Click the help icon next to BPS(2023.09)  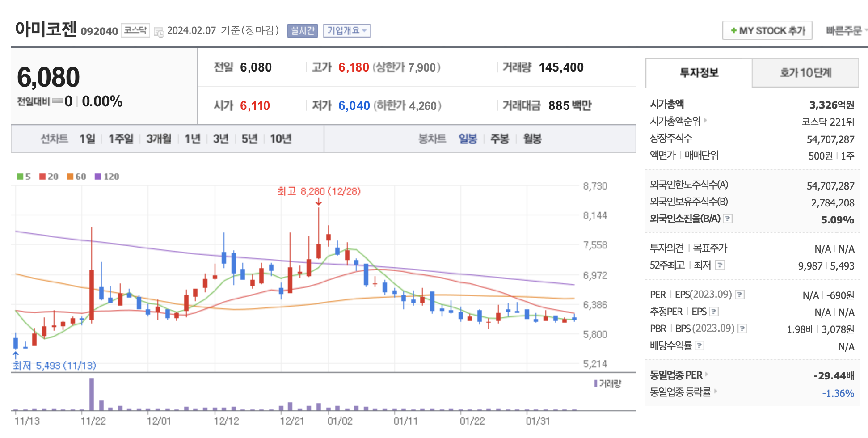[x=742, y=328]
